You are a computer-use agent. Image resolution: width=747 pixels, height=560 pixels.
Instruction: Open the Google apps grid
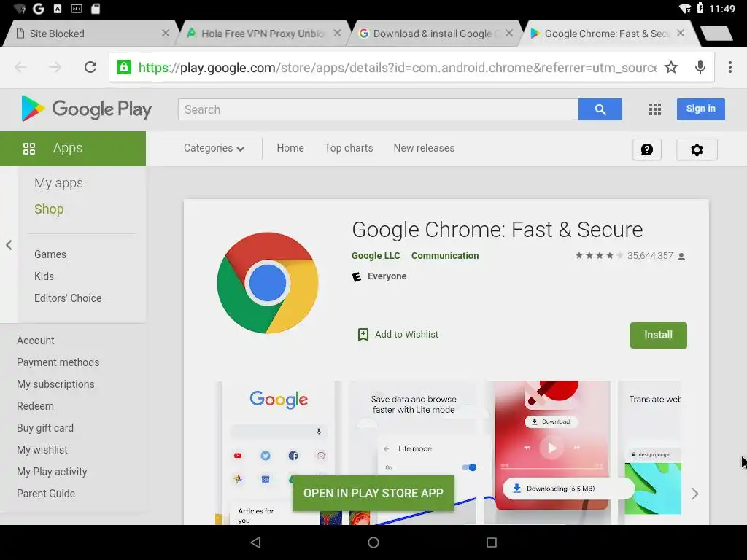click(655, 109)
